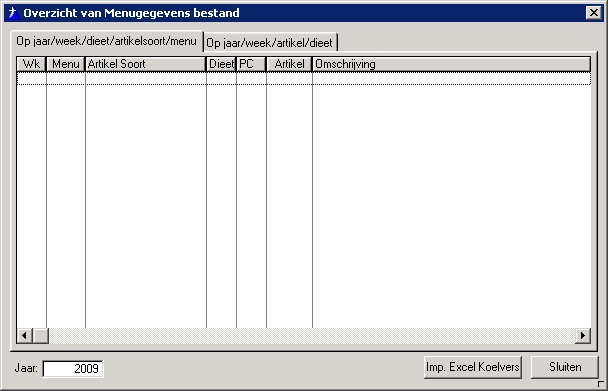Select the first empty grid row
Screen dimensions: 608x391
click(x=304, y=79)
